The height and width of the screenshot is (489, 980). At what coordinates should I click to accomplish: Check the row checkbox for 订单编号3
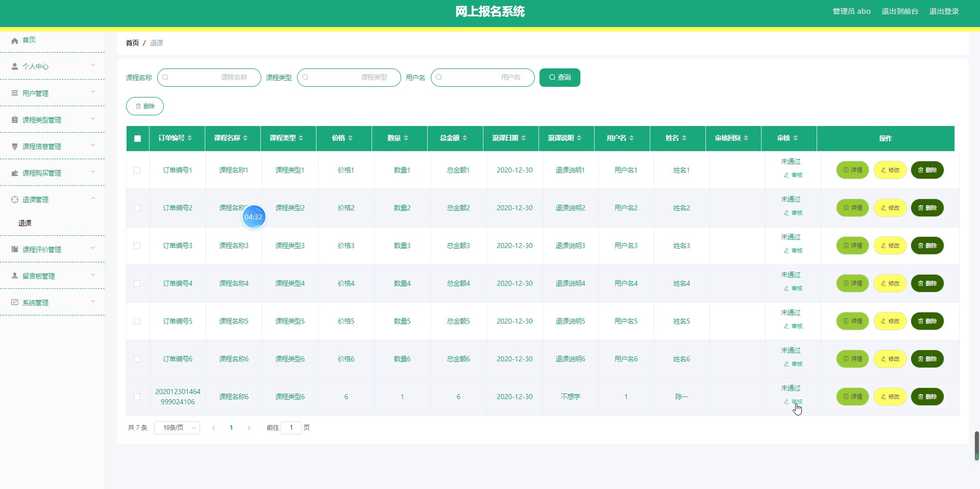coord(137,246)
